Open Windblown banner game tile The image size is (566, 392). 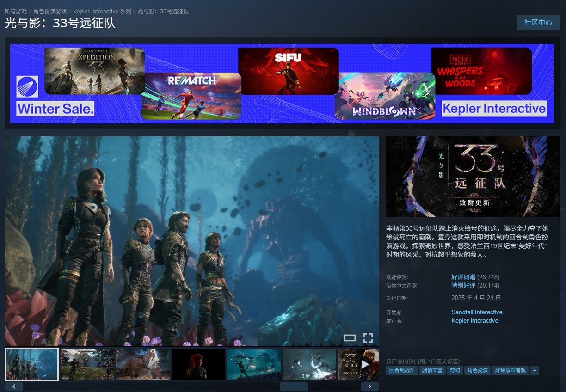click(x=385, y=96)
